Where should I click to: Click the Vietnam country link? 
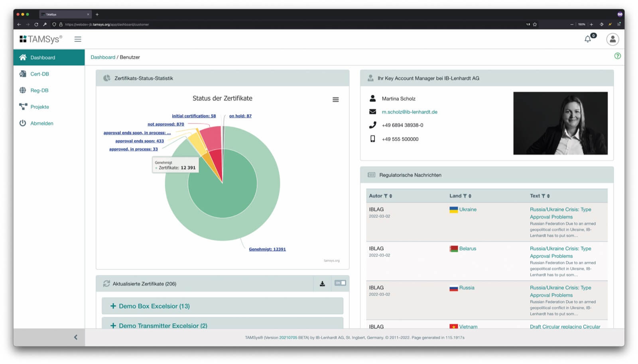coord(468,327)
